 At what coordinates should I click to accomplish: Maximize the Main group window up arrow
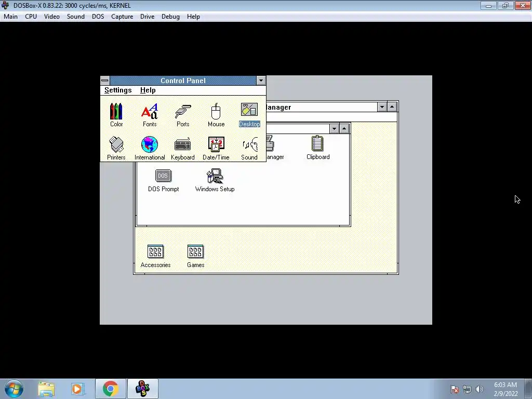344,129
